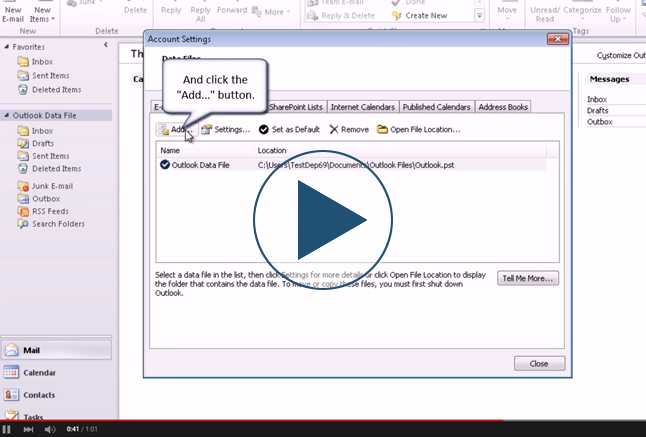Pause the video in player bar
This screenshot has height=437, width=646.
tap(7, 429)
